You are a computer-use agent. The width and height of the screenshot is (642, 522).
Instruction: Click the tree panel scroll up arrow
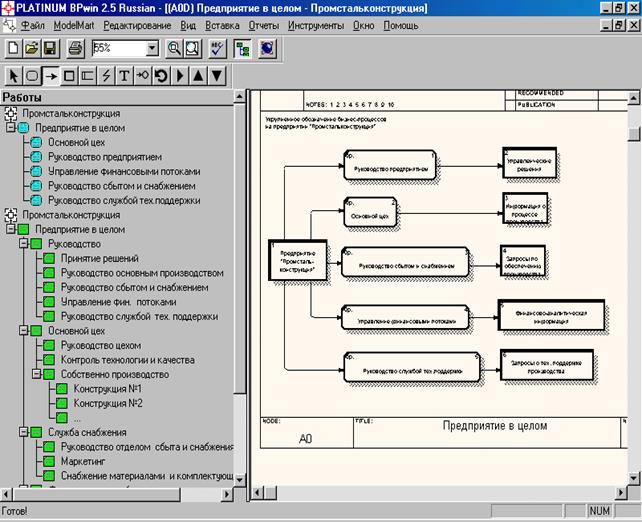(239, 98)
